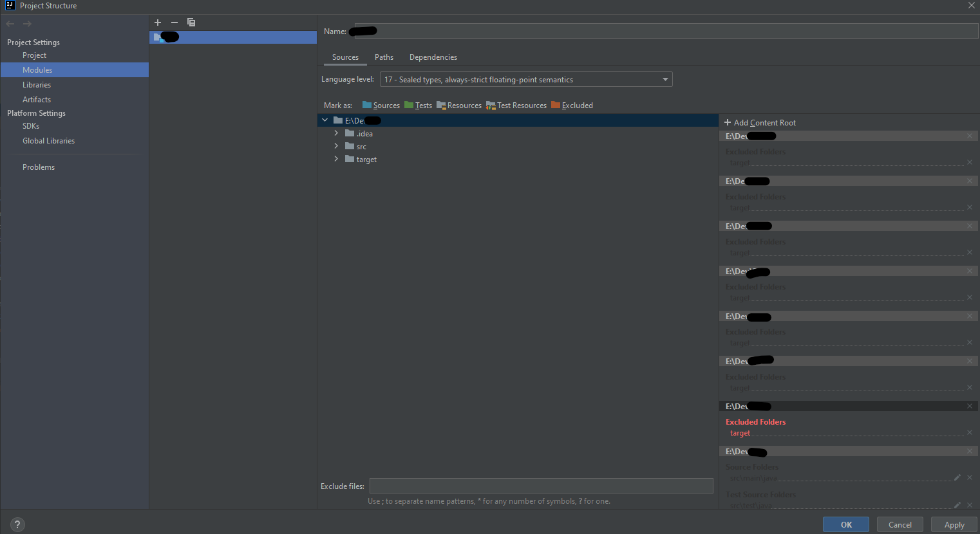Viewport: 980px width, 534px height.
Task: Expand the target folder node
Action: point(336,159)
